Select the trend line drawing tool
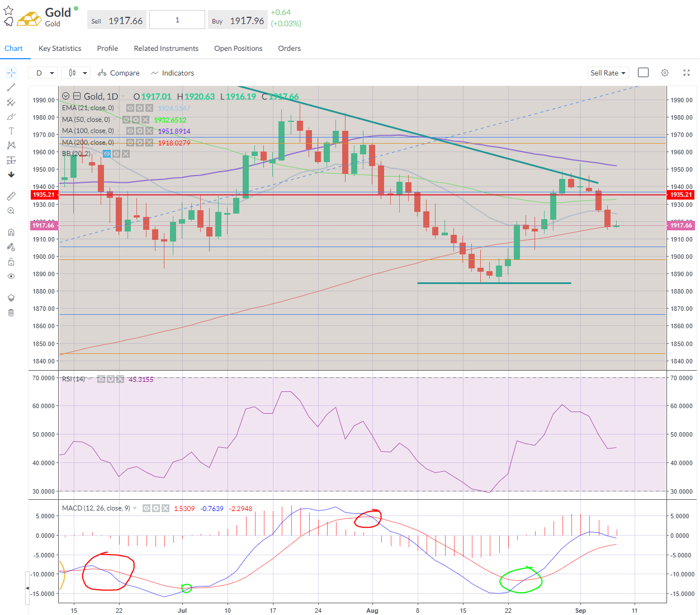Screen dimensions: 700x615 point(11,87)
